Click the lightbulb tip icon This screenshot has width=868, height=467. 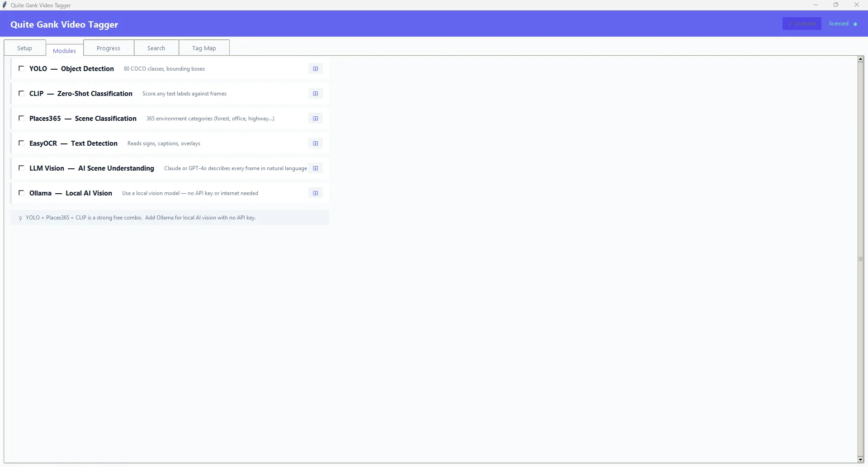pos(20,218)
